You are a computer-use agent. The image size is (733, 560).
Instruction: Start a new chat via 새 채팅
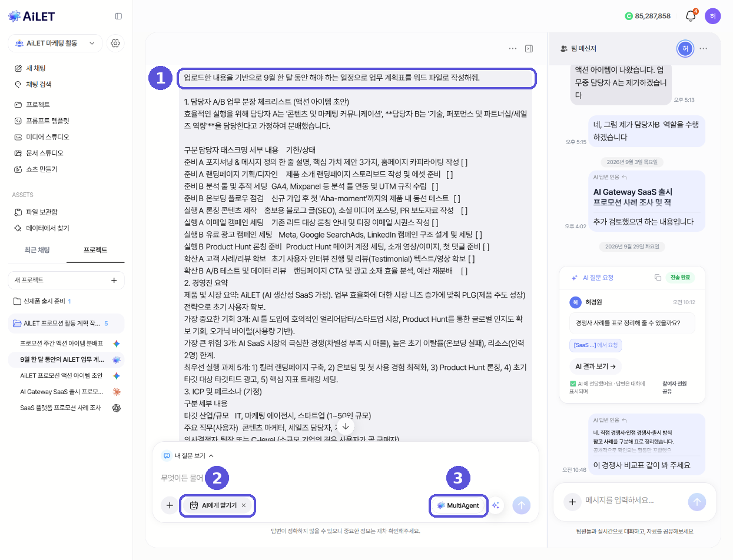tap(35, 68)
